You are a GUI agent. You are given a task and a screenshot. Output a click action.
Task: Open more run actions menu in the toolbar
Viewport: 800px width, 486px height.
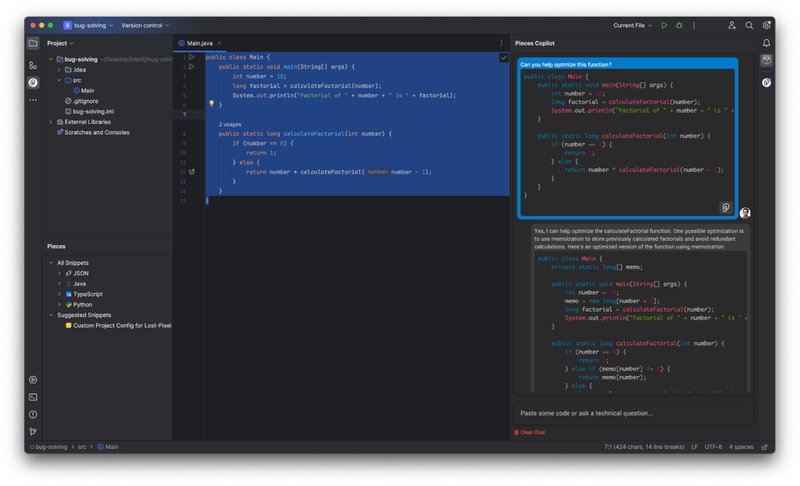694,25
